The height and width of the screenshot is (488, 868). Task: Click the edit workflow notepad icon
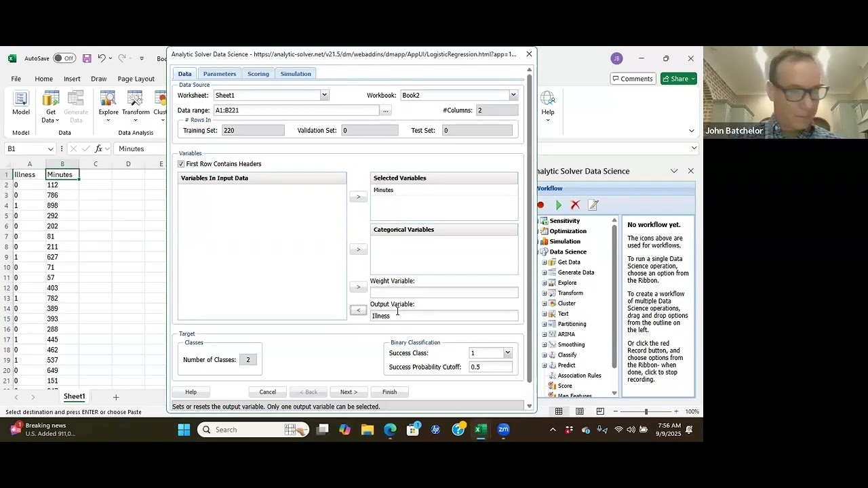point(593,205)
